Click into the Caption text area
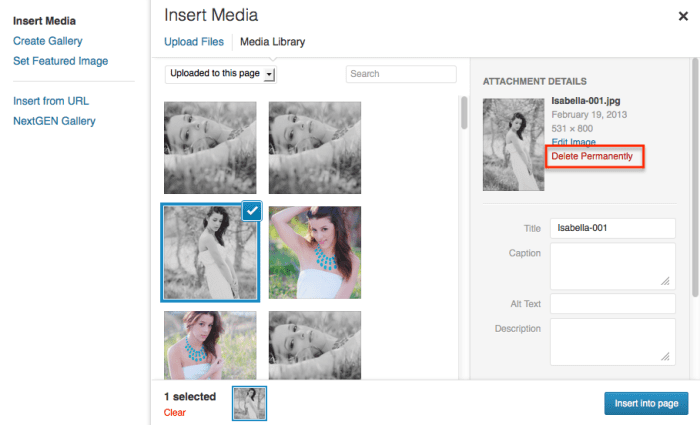The width and height of the screenshot is (700, 425). point(612,266)
